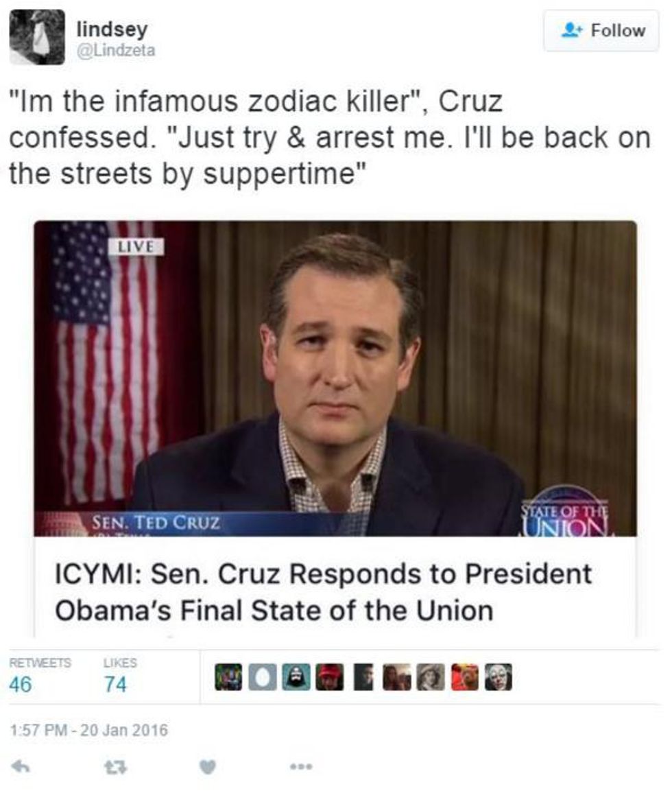Click the first liker avatar in the row
The image size is (672, 791).
228,677
